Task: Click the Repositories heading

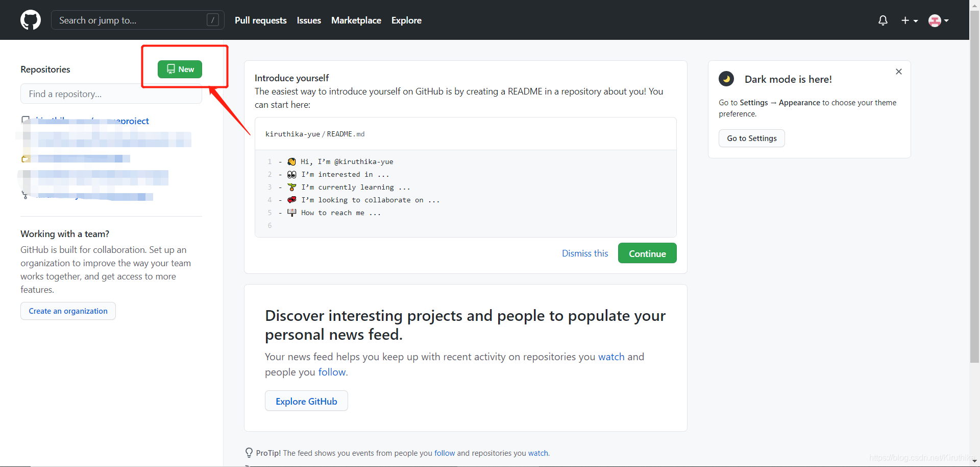Action: [x=45, y=69]
